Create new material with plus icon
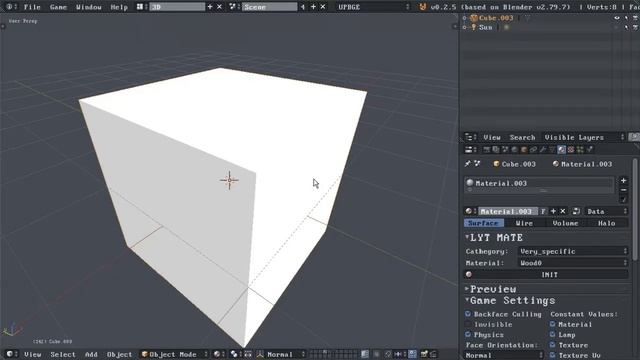Screen dimensions: 640x360 click(553, 211)
